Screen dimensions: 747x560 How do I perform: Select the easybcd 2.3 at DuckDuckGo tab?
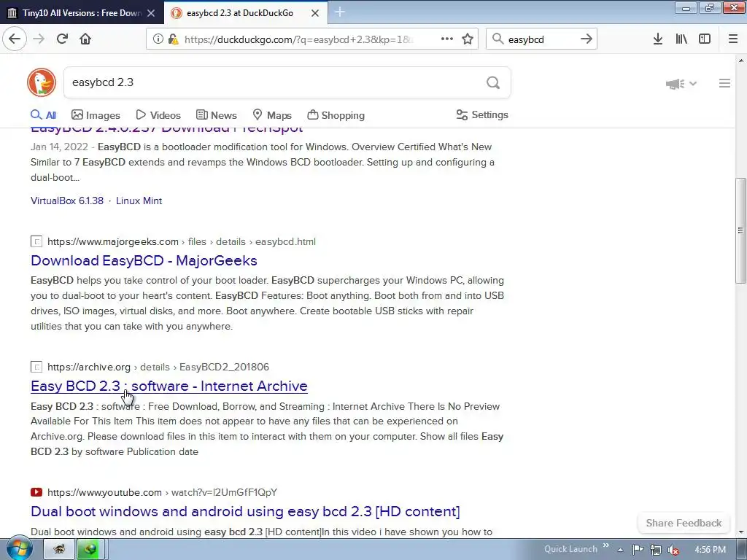point(246,13)
